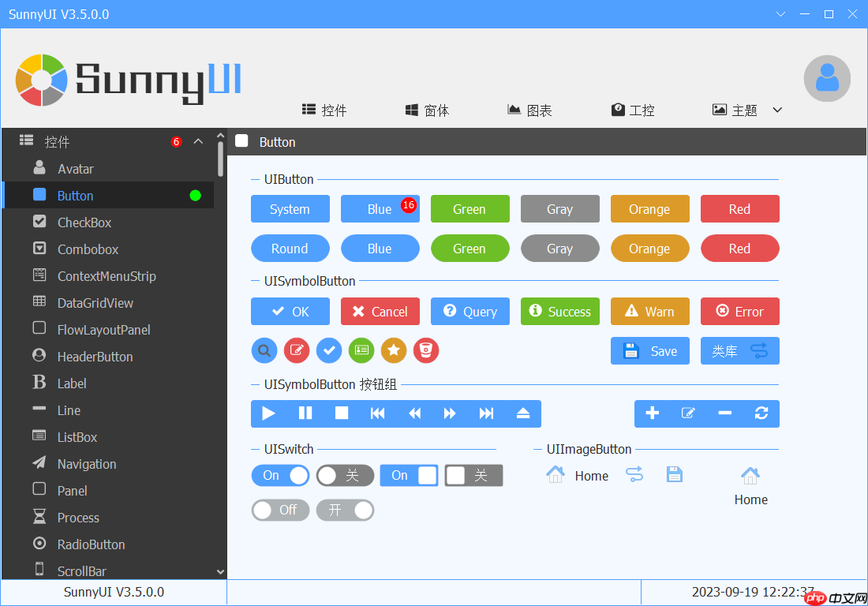Switch the gray '关' toggle on
This screenshot has width=868, height=606.
click(345, 475)
